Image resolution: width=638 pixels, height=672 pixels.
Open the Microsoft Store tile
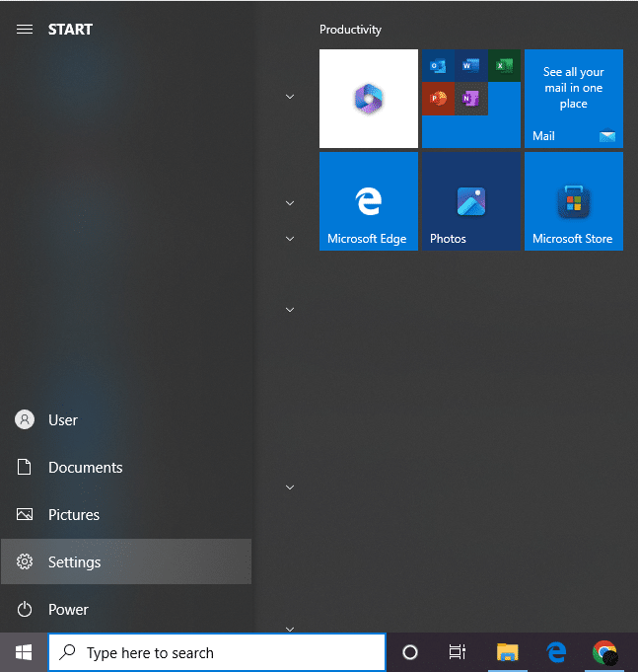[574, 201]
